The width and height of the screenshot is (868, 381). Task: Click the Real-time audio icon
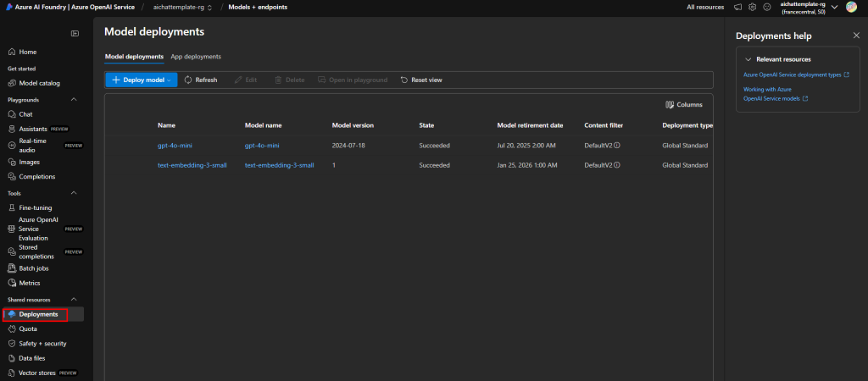click(12, 146)
